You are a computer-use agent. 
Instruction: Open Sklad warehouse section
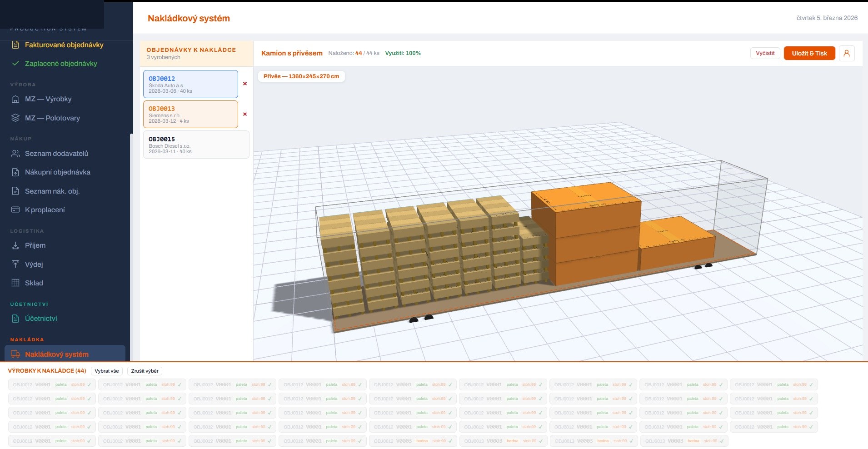coord(34,283)
